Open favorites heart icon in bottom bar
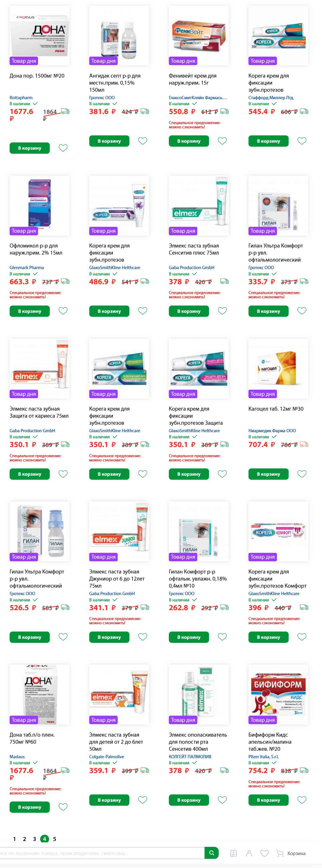 click(265, 853)
